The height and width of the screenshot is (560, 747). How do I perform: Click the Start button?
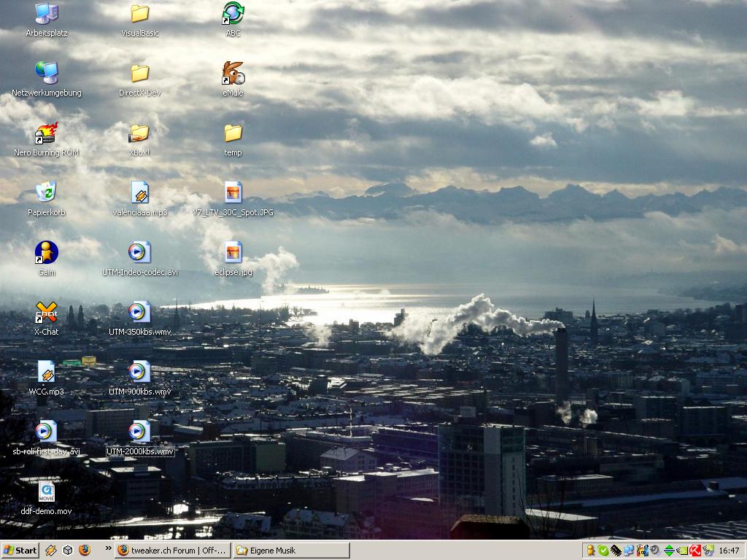20,551
